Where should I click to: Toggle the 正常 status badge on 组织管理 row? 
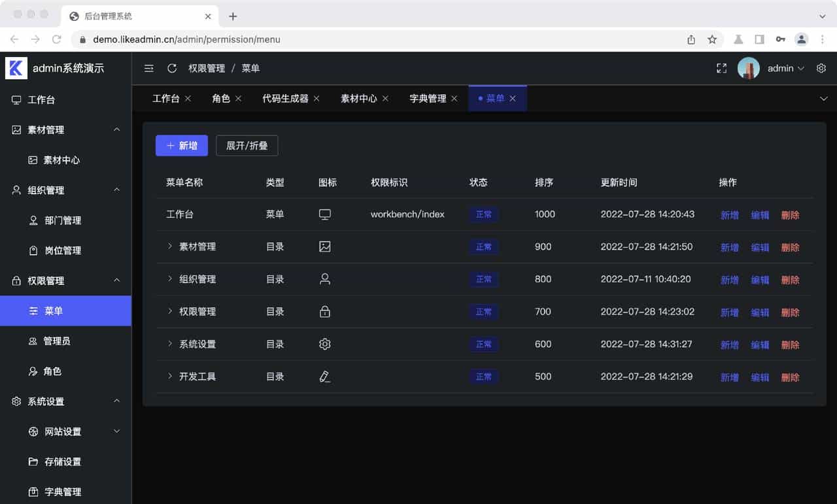tap(483, 279)
